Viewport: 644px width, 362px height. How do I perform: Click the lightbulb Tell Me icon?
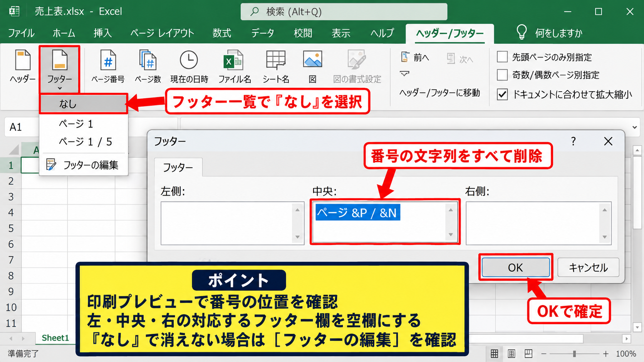click(x=521, y=32)
